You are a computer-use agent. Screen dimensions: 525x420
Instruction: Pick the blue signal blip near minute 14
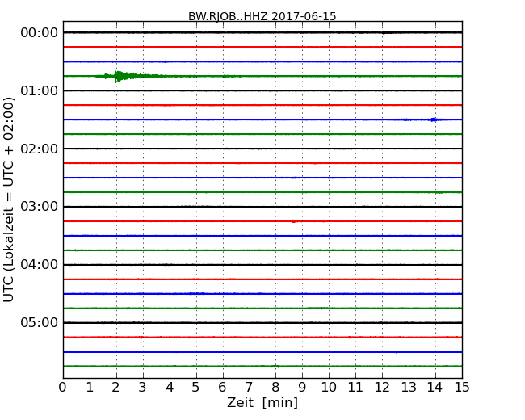[x=434, y=120]
